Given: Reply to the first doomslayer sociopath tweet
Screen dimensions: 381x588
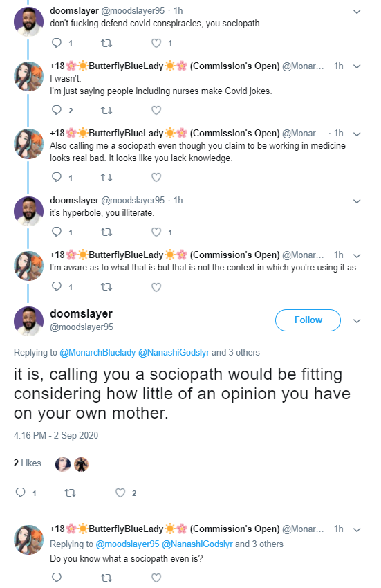Looking at the screenshot, I should pos(57,43).
